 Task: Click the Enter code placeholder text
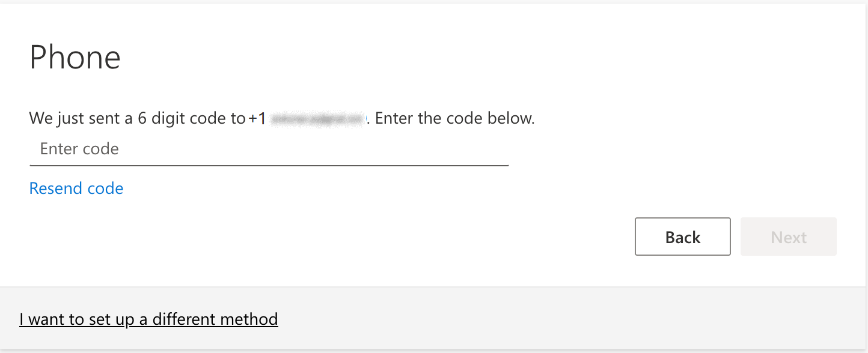(78, 148)
